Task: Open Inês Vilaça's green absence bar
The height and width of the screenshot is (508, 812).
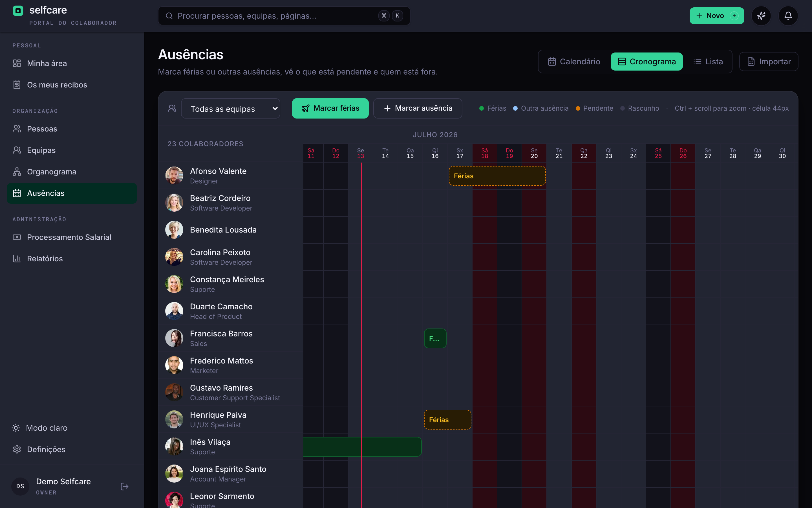Action: pos(362,446)
